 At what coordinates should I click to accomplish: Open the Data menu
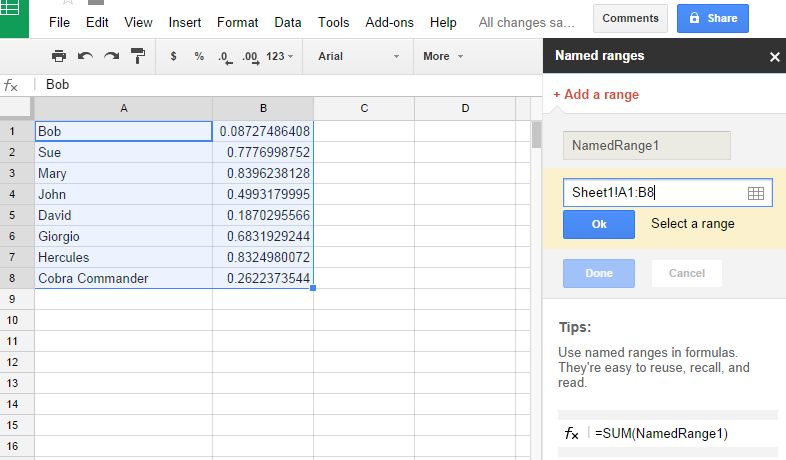tap(288, 22)
